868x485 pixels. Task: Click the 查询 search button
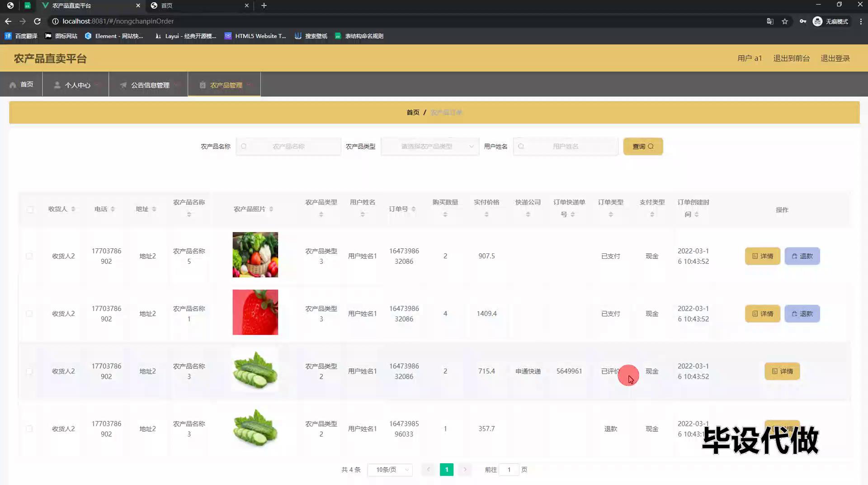(642, 147)
